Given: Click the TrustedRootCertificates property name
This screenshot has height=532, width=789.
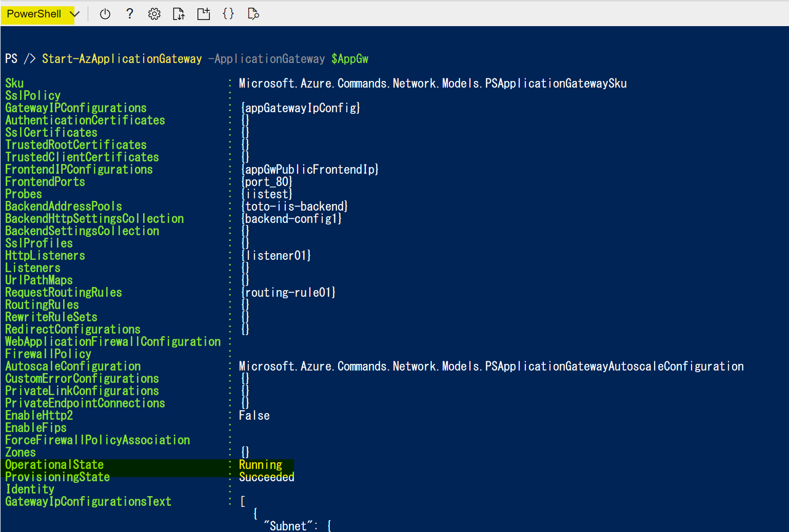Looking at the screenshot, I should click(76, 145).
